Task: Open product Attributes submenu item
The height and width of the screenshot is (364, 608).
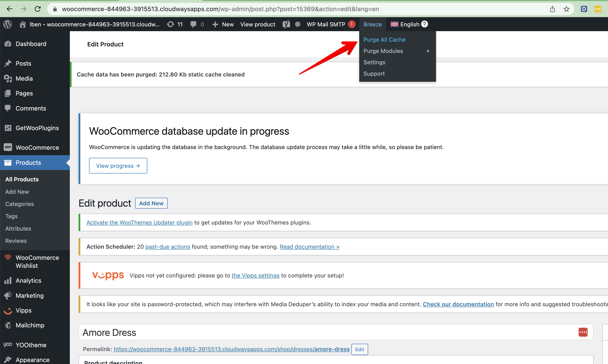Action: click(x=18, y=228)
